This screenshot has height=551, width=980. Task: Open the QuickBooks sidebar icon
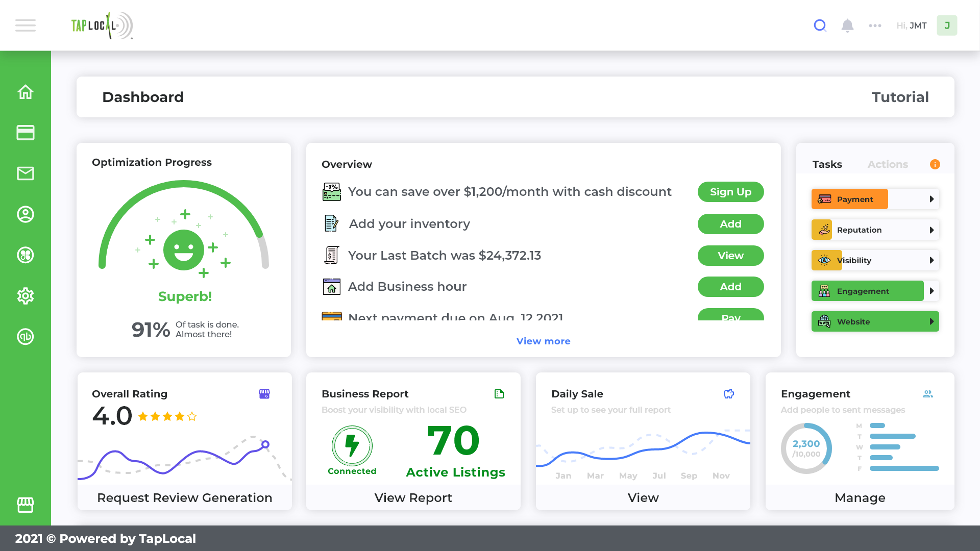tap(26, 337)
